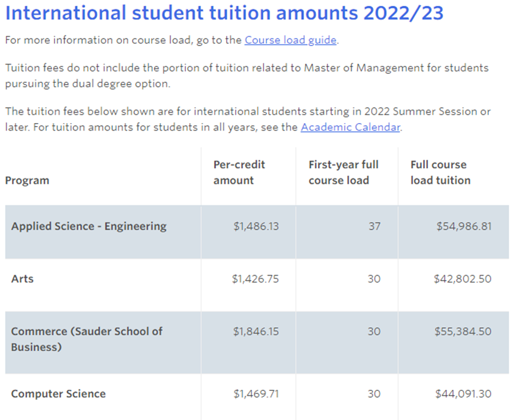Click the $54,986.81 full tuition amount
The image size is (512, 420).
click(x=463, y=226)
